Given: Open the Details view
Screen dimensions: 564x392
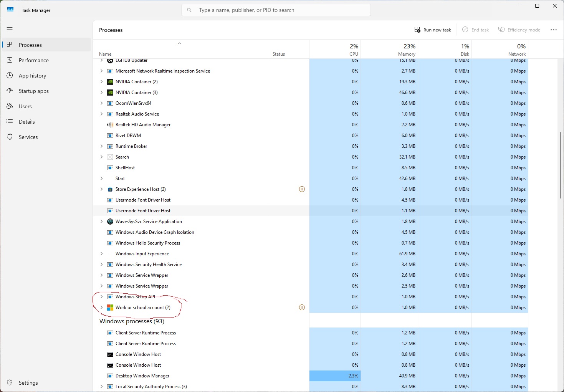Looking at the screenshot, I should point(26,121).
